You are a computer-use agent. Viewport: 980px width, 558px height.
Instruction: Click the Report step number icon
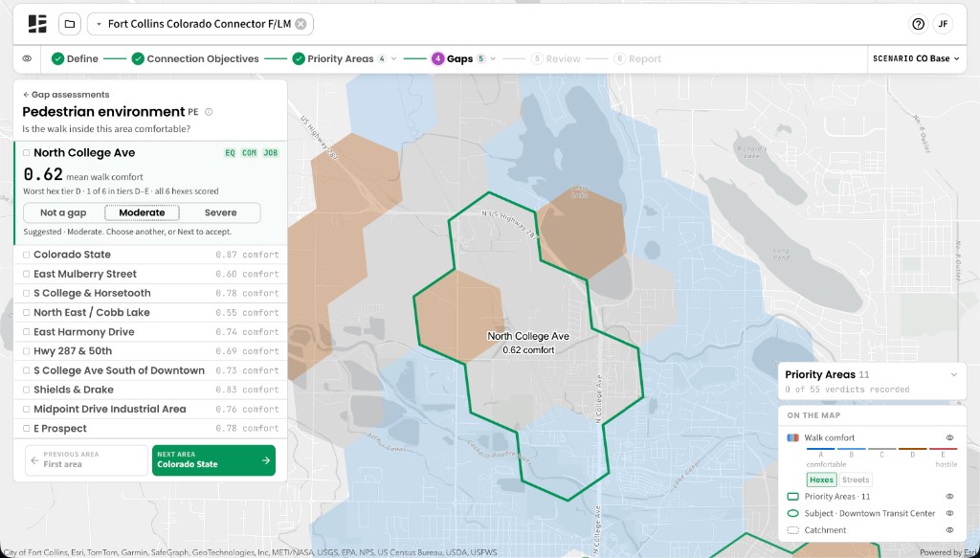619,58
